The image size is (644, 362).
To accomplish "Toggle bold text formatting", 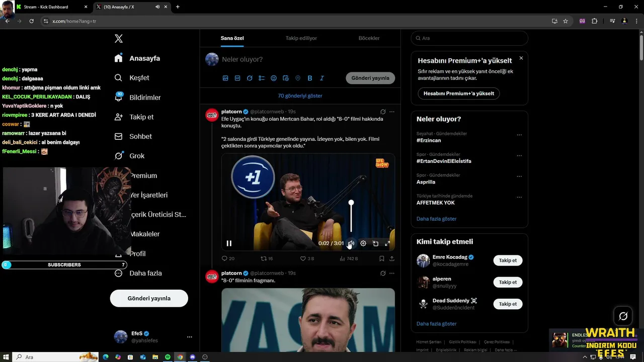I will click(x=310, y=78).
